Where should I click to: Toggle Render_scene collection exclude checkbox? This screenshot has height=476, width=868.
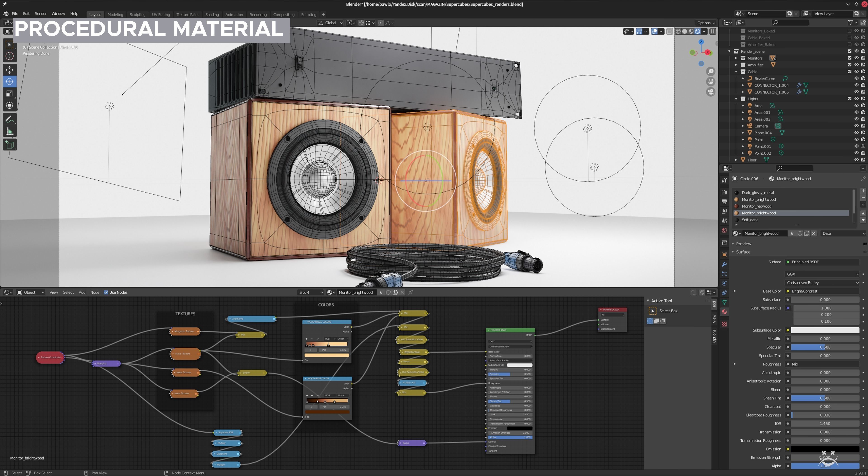pos(849,51)
